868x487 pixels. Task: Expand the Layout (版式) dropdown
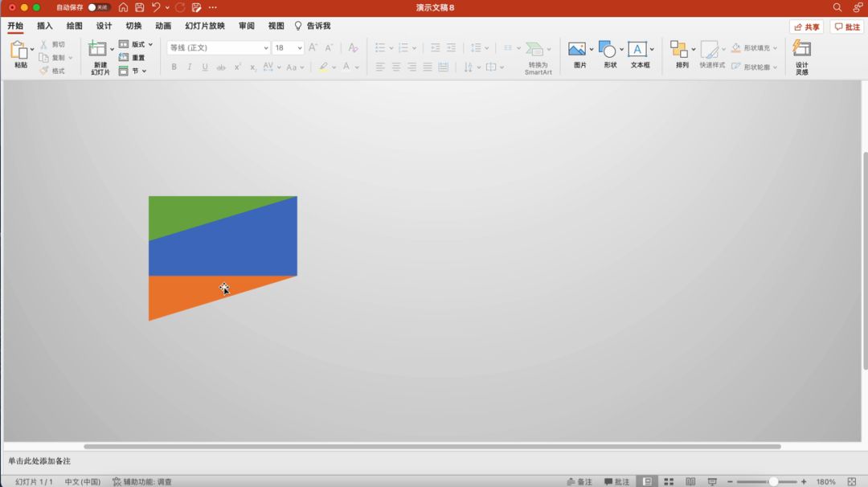click(150, 44)
